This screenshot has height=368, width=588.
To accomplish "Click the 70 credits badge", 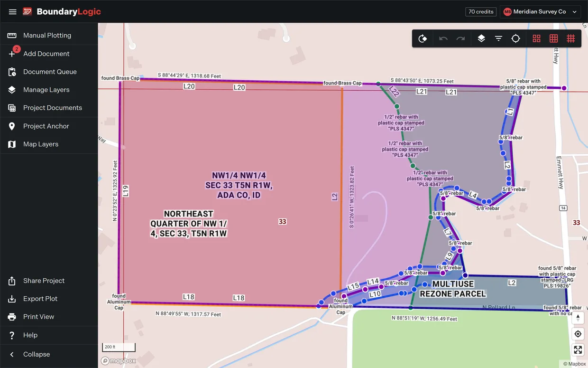I will coord(481,11).
